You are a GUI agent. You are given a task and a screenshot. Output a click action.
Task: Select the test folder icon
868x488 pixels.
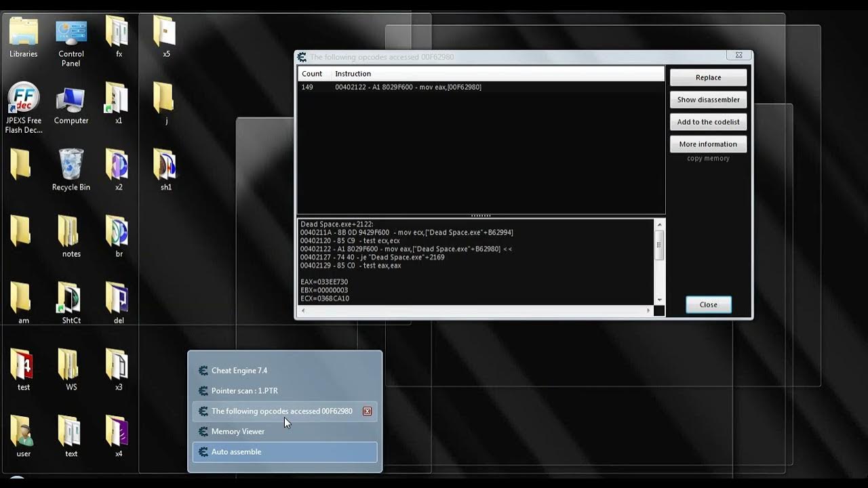[24, 370]
